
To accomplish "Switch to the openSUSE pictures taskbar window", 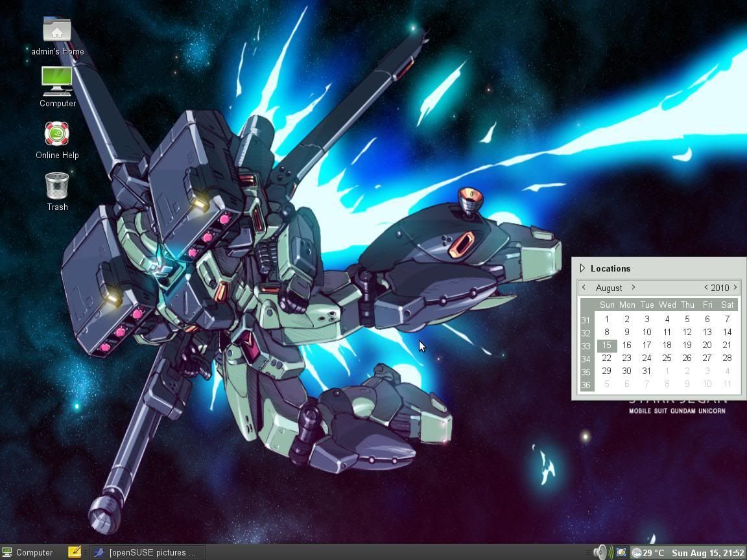I will 148,552.
